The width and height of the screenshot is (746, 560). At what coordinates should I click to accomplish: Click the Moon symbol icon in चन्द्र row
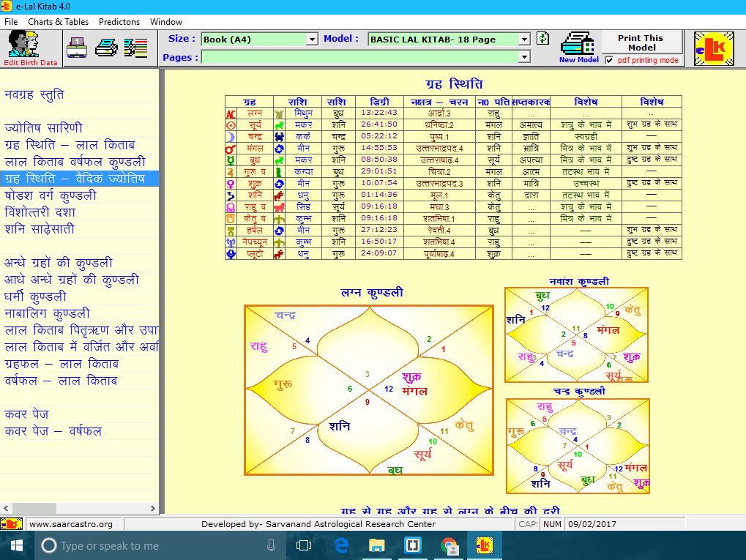(x=231, y=137)
